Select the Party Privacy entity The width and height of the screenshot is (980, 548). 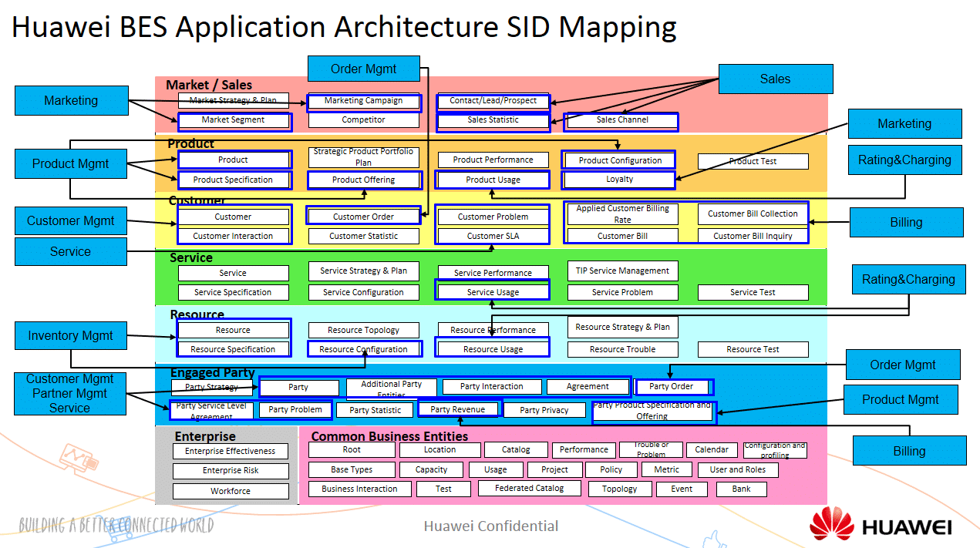[x=544, y=411]
